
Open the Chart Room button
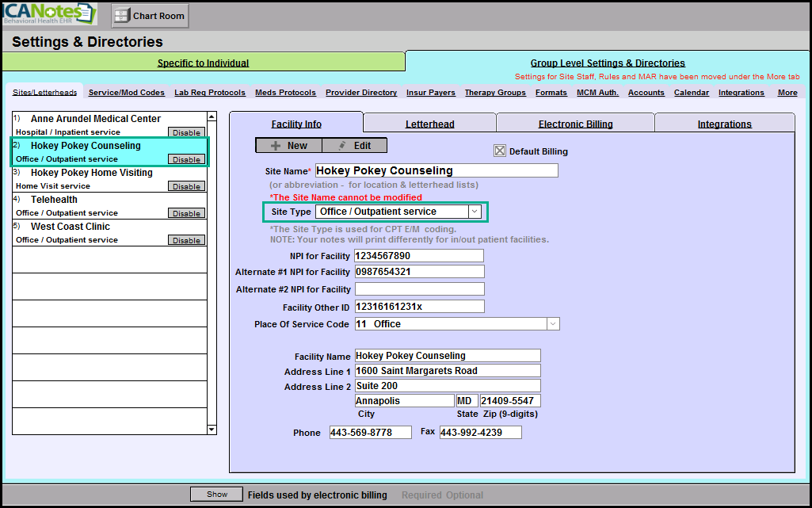point(150,15)
